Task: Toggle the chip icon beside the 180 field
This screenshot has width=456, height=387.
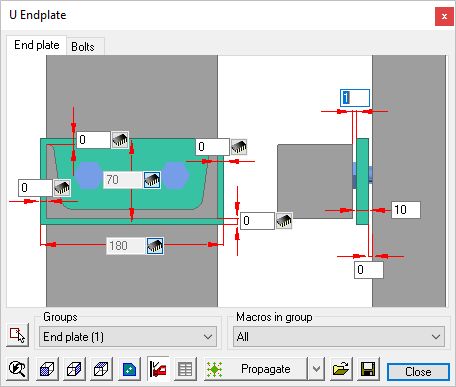Action: click(x=155, y=246)
